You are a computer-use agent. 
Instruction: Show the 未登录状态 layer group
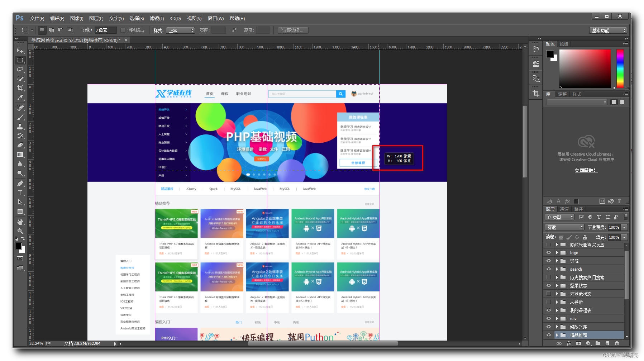548,294
